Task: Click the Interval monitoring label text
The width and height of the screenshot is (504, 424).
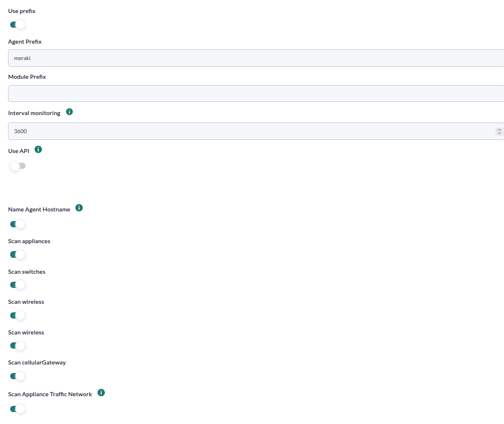Action: [34, 113]
